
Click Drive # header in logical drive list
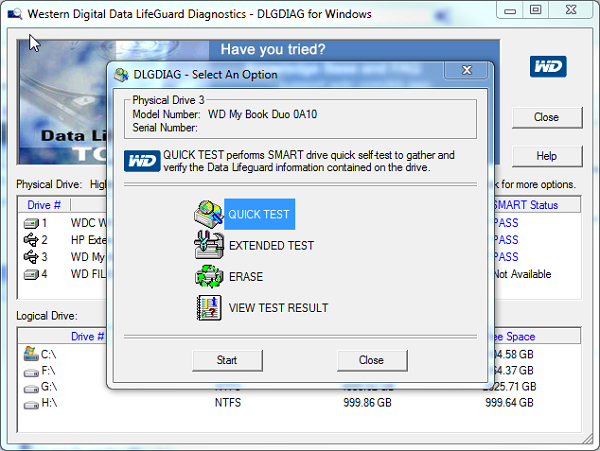click(87, 337)
